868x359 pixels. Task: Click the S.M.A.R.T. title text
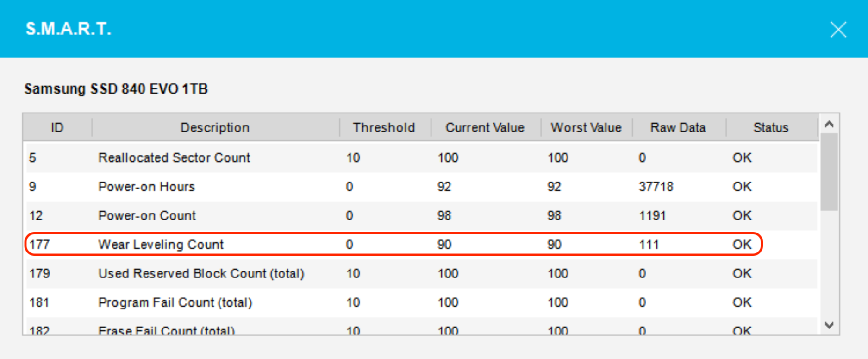[x=69, y=29]
